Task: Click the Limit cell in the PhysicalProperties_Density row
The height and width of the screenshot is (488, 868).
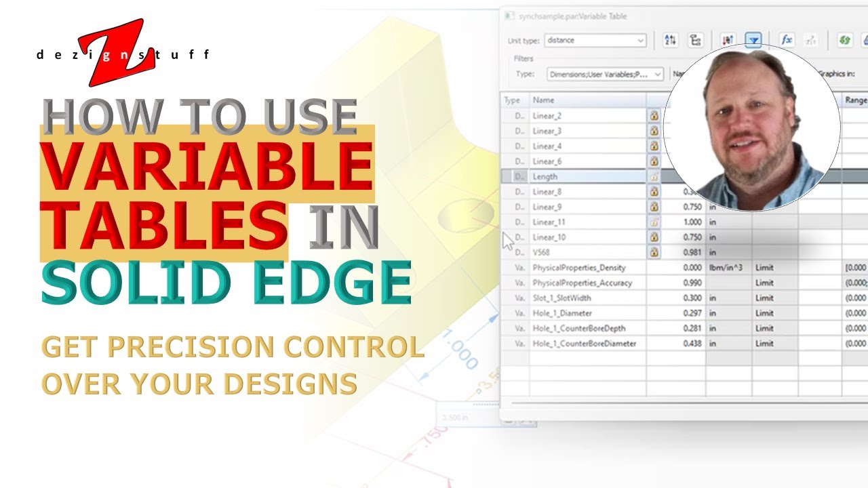Action: tap(775, 268)
